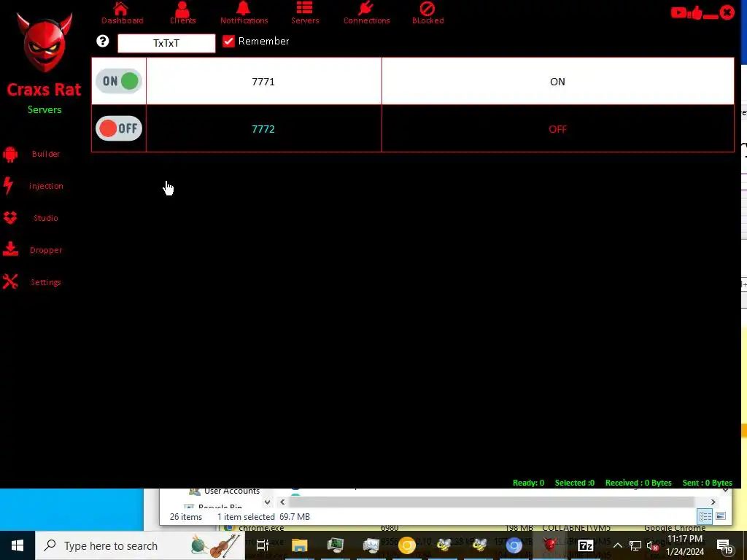This screenshot has width=747, height=560.
Task: Select User Accounts in the Explorer tree
Action: click(x=231, y=491)
